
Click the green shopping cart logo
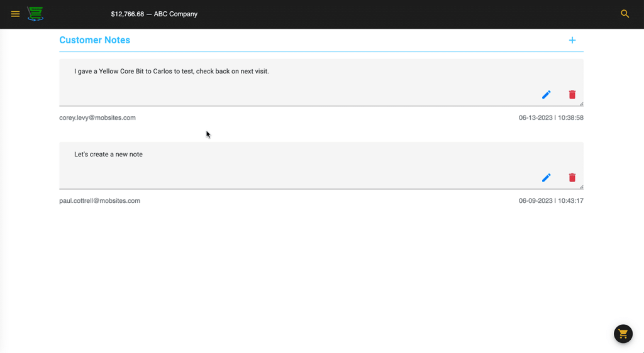click(x=35, y=14)
